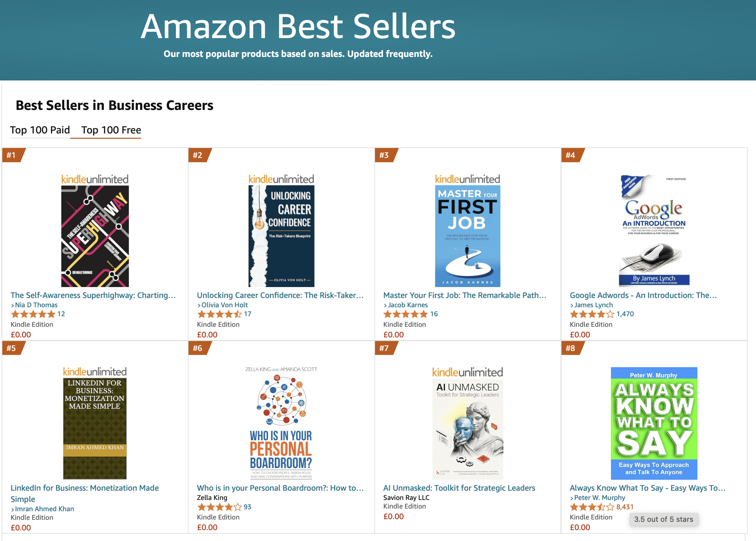756x541 pixels.
Task: Go to Peter W. Murphy's author page
Action: coord(599,497)
